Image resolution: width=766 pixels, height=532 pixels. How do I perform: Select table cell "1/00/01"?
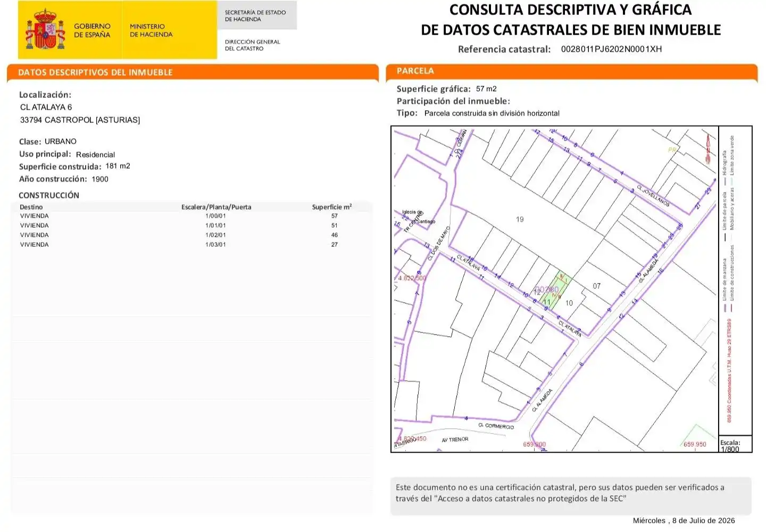pos(215,216)
